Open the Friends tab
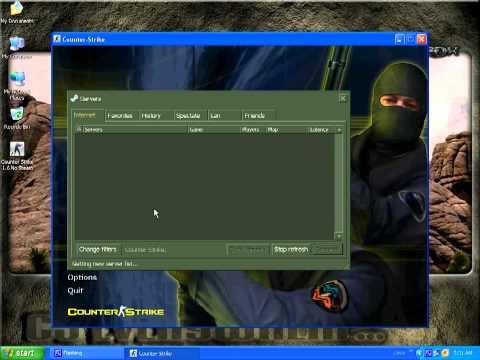 (x=259, y=116)
